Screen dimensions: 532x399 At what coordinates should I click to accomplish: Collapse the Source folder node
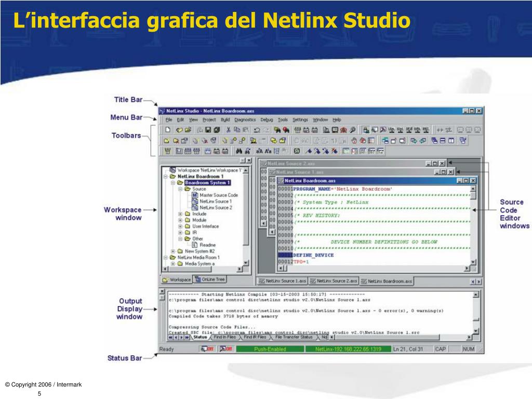pyautogui.click(x=180, y=189)
